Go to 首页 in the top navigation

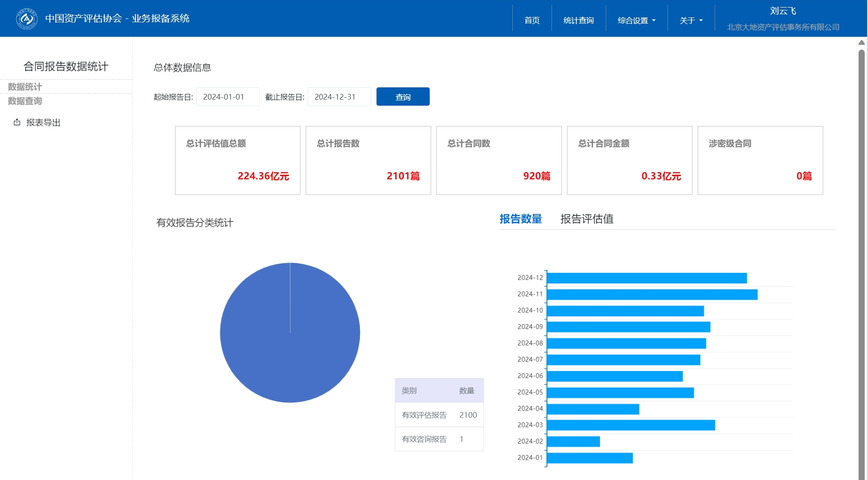(532, 20)
